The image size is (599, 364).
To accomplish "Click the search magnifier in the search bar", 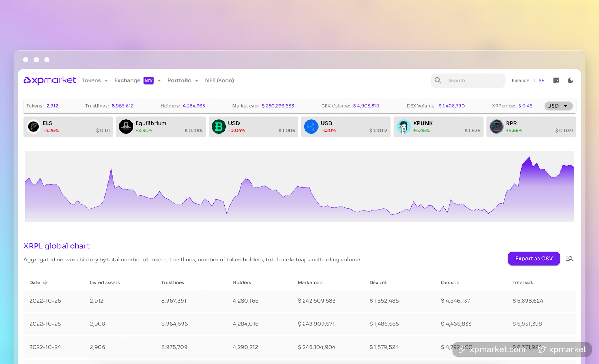I will 438,80.
